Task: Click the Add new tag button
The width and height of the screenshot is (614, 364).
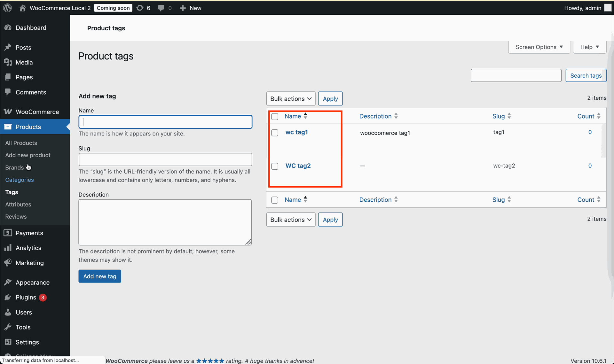Action: coord(100,276)
